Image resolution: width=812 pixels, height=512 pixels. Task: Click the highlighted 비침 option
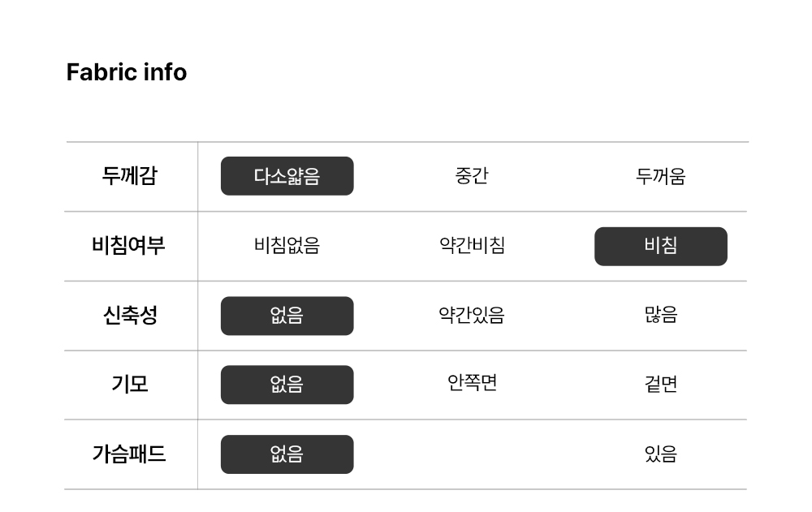pyautogui.click(x=661, y=247)
